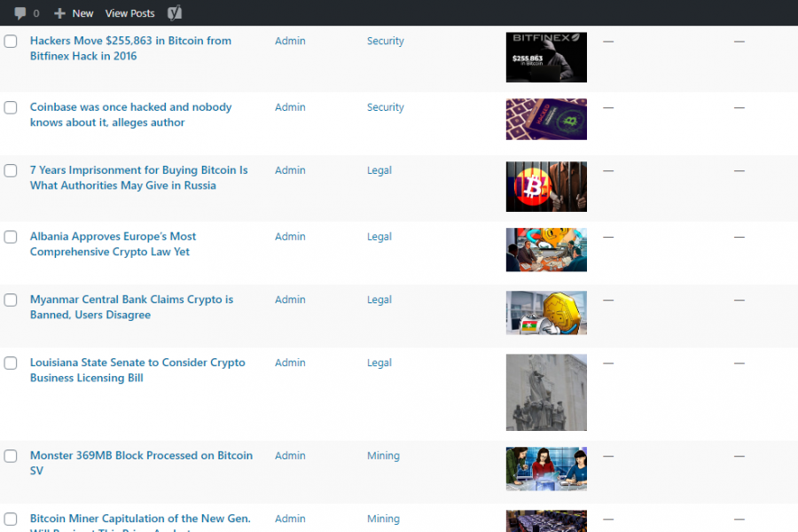Tick checkbox for Coinbase was once hacked post

click(11, 107)
